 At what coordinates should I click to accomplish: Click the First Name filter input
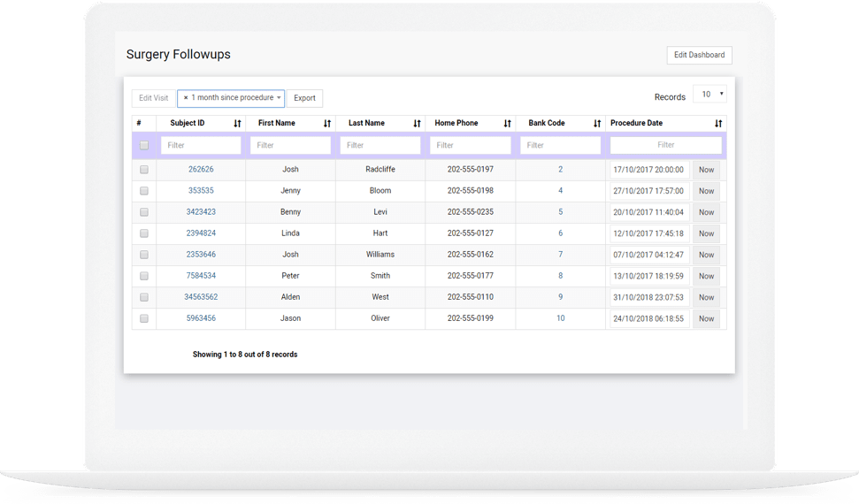[x=290, y=145]
